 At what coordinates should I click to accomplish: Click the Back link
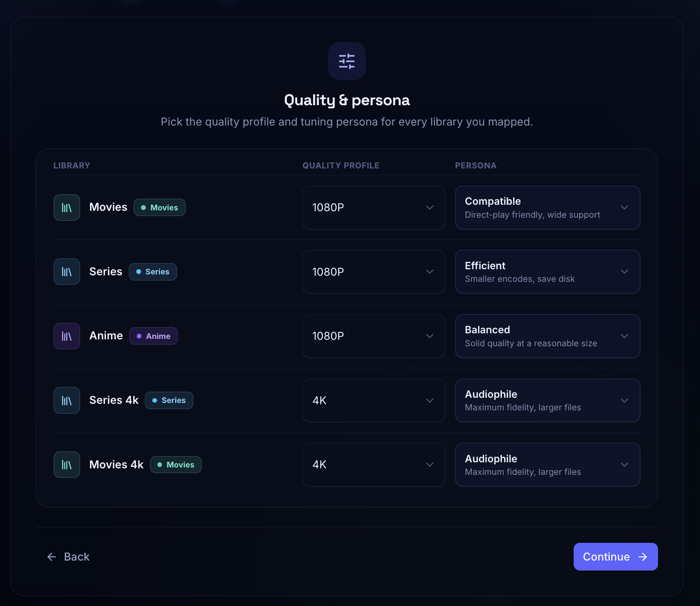tap(68, 557)
